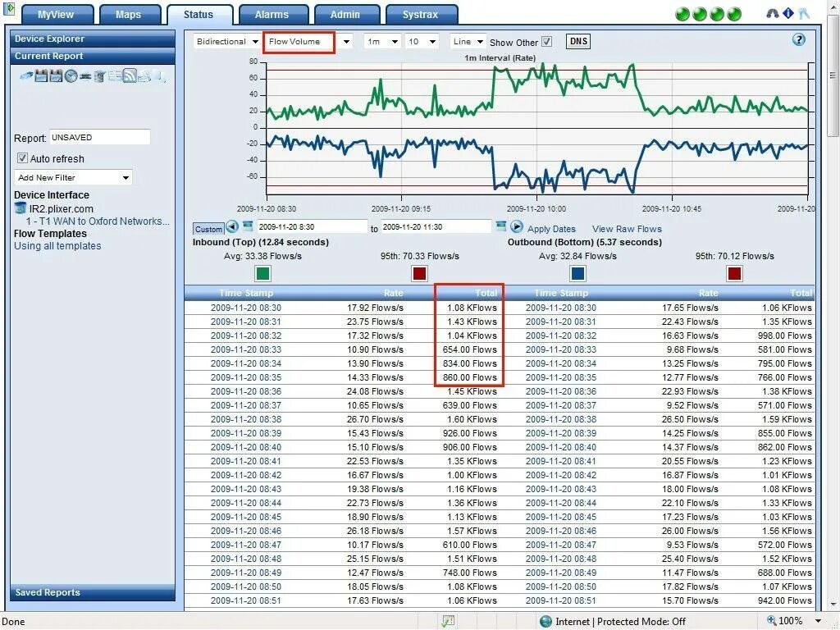Click the leftmost arrow icon in report toolbar
Image resolution: width=840 pixels, height=630 pixels.
[x=26, y=75]
